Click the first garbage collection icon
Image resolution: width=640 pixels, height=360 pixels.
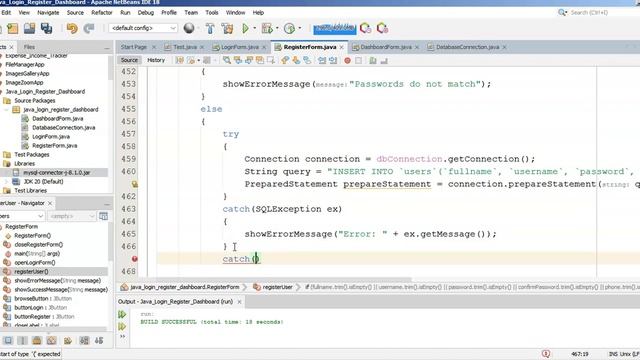click(x=366, y=28)
